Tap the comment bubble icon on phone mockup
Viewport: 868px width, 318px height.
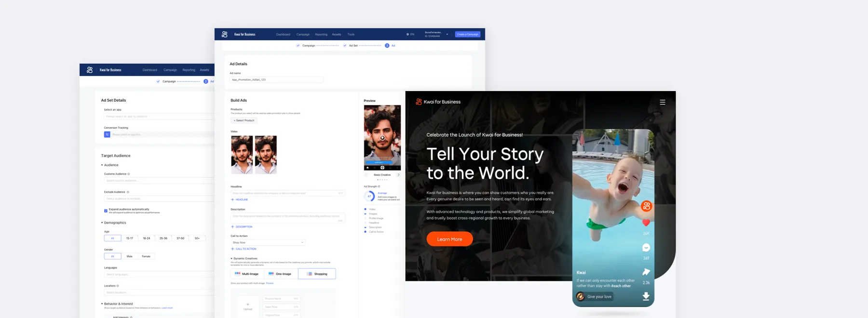click(646, 248)
